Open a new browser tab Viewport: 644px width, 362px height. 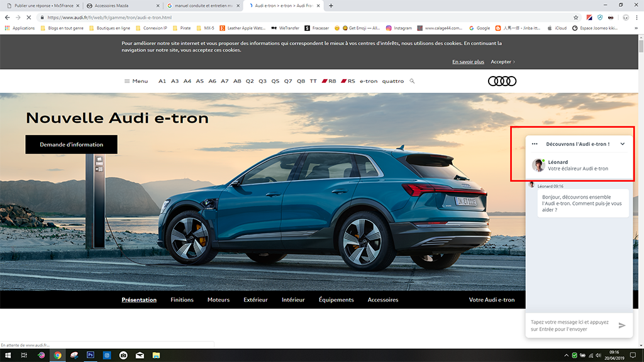331,6
